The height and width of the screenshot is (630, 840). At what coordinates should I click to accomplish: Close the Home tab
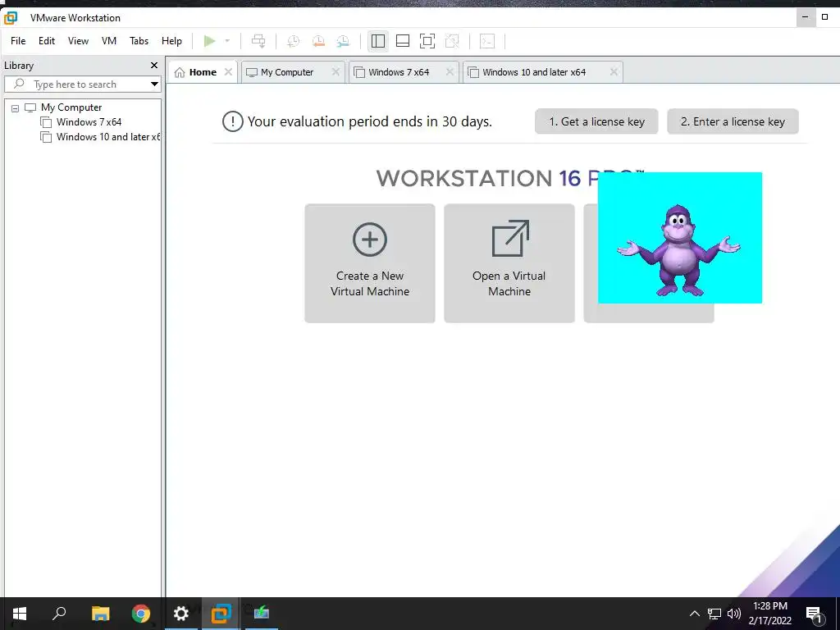tap(228, 72)
